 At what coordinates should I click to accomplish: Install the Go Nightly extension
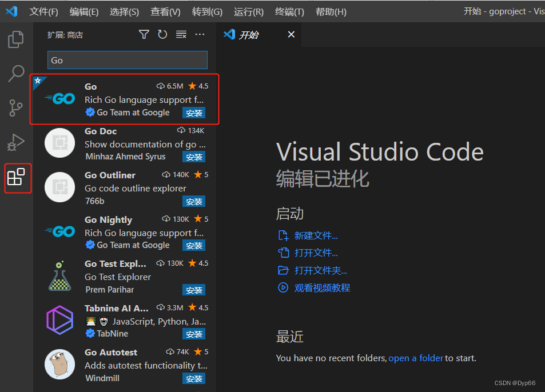(194, 246)
